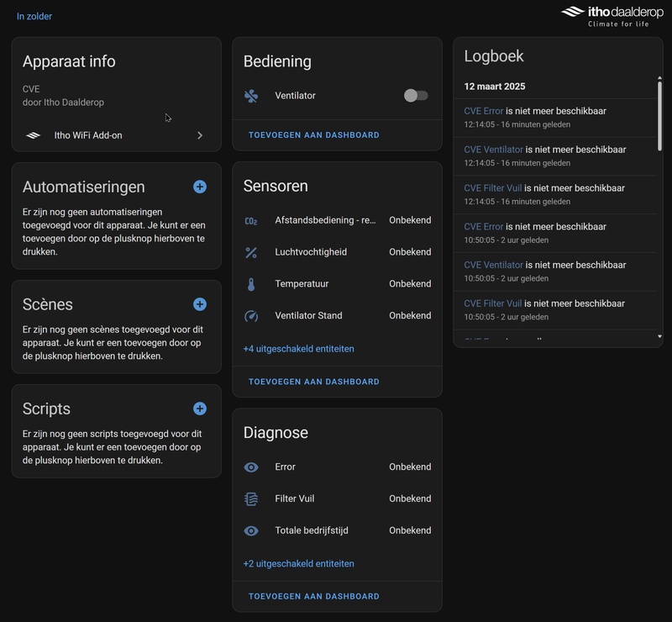Image resolution: width=672 pixels, height=622 pixels.
Task: Add Diagnose card to dashboard
Action: coord(314,597)
